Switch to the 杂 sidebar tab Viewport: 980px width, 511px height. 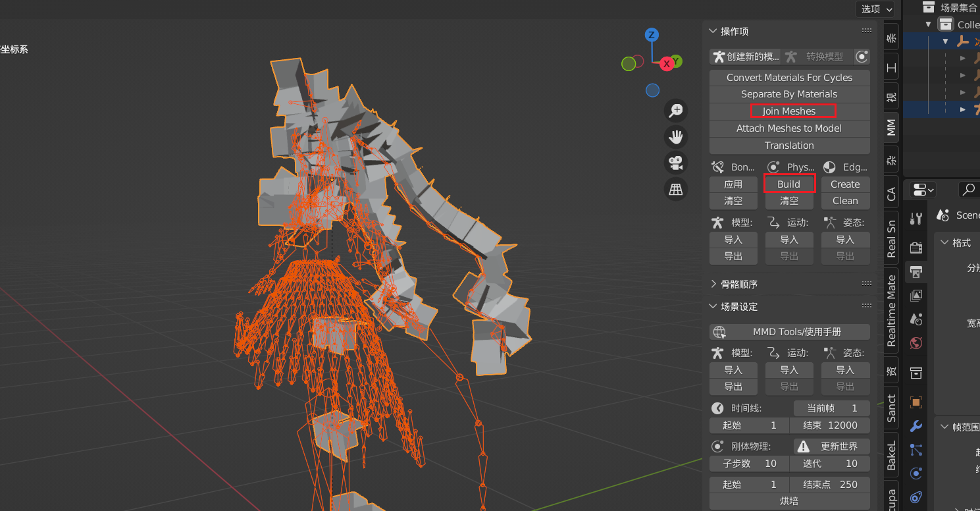click(891, 159)
